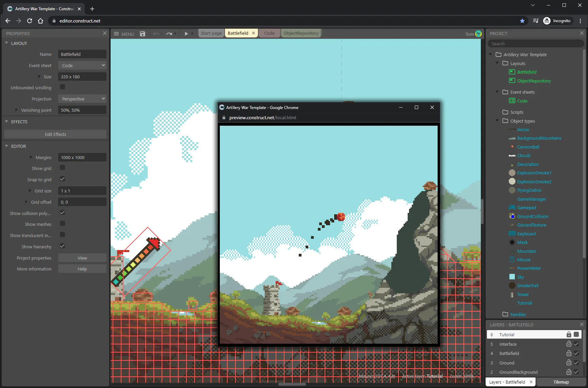Toggle lock on Tutorial layer
Screen dimensions: 588x388
(569, 335)
